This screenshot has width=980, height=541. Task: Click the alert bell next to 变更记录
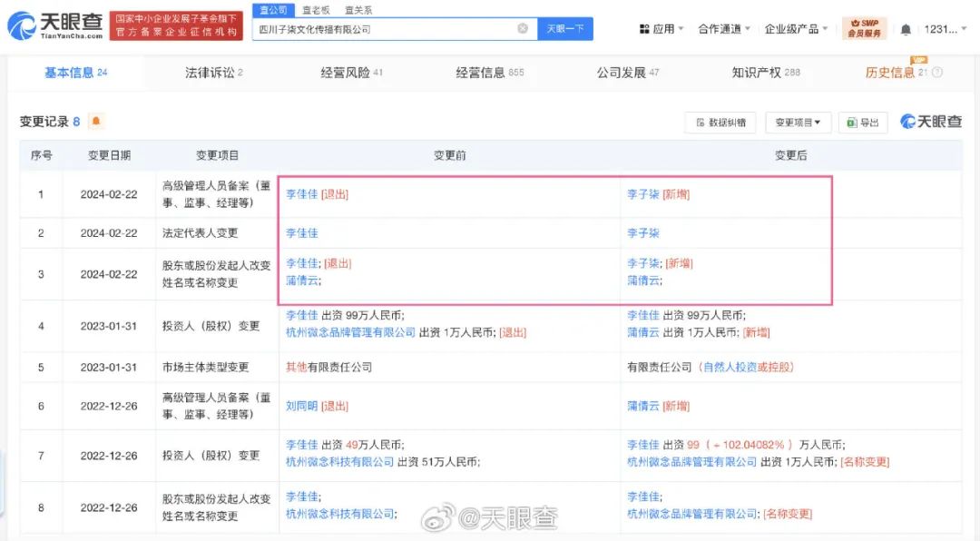[x=95, y=121]
